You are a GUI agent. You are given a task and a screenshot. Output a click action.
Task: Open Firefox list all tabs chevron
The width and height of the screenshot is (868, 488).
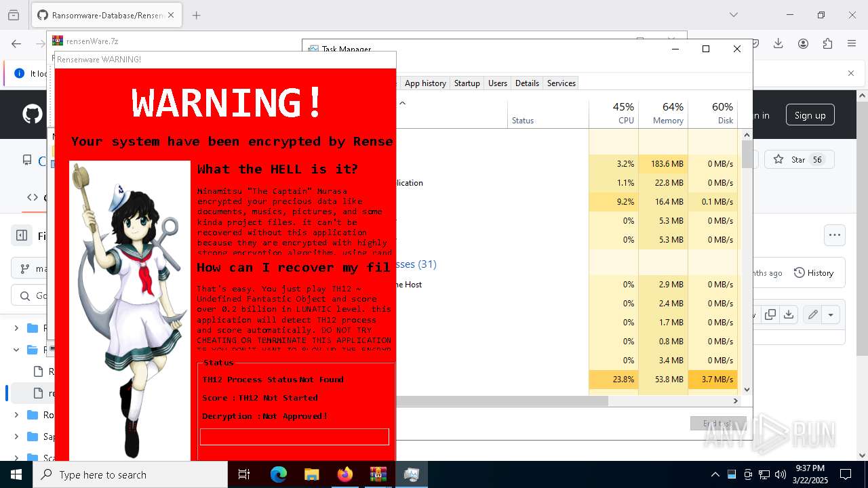pyautogui.click(x=733, y=15)
